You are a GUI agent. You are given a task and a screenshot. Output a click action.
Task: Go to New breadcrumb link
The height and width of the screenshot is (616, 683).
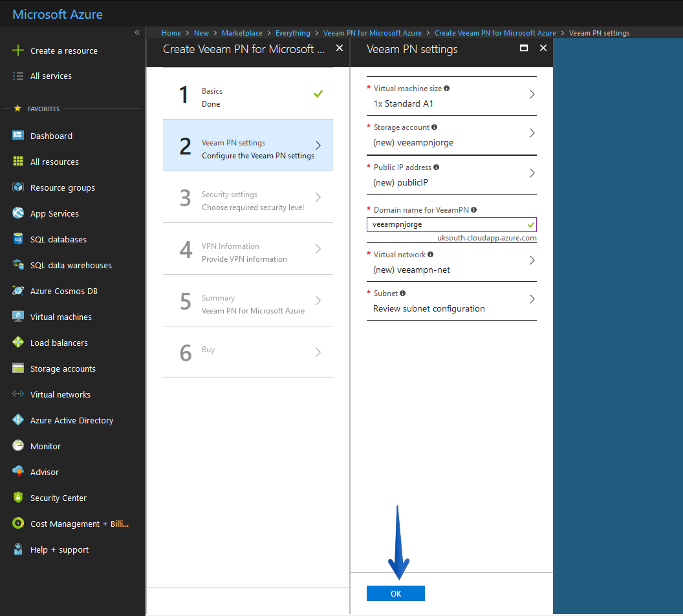[x=201, y=33]
